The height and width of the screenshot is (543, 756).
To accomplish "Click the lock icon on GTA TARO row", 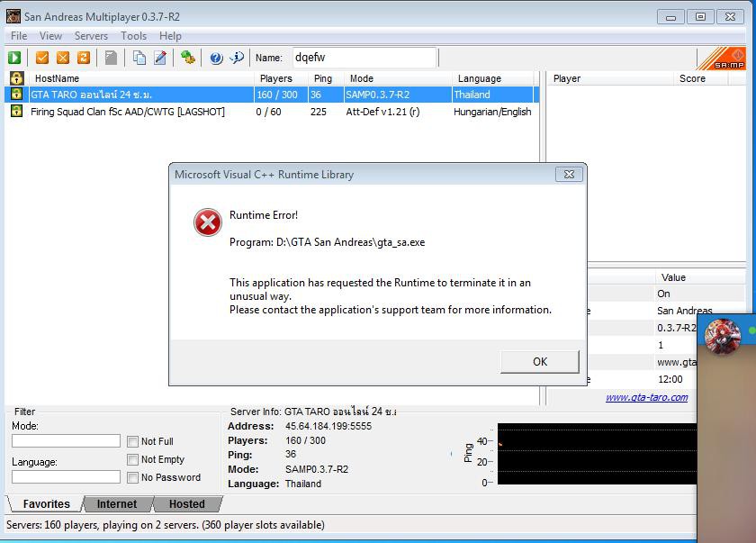I will [x=16, y=94].
